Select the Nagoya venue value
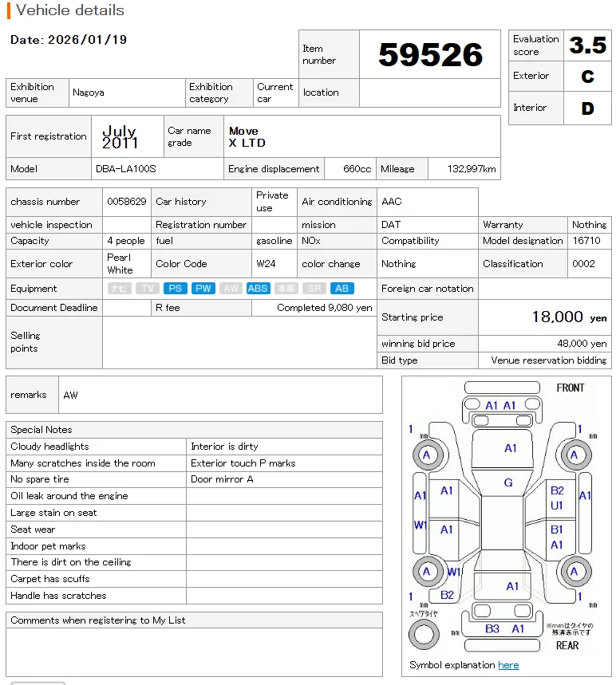Image resolution: width=616 pixels, height=685 pixels. [89, 93]
